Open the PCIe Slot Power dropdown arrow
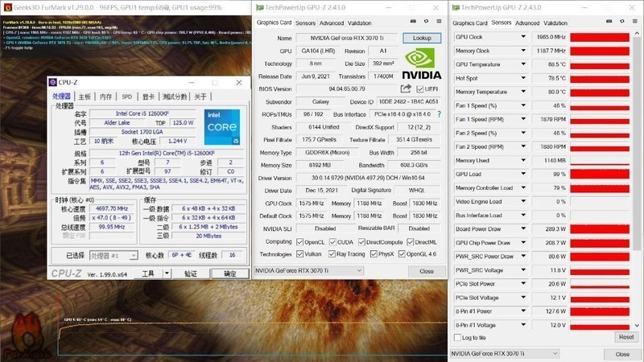The width and height of the screenshot is (644, 362). coord(523,284)
